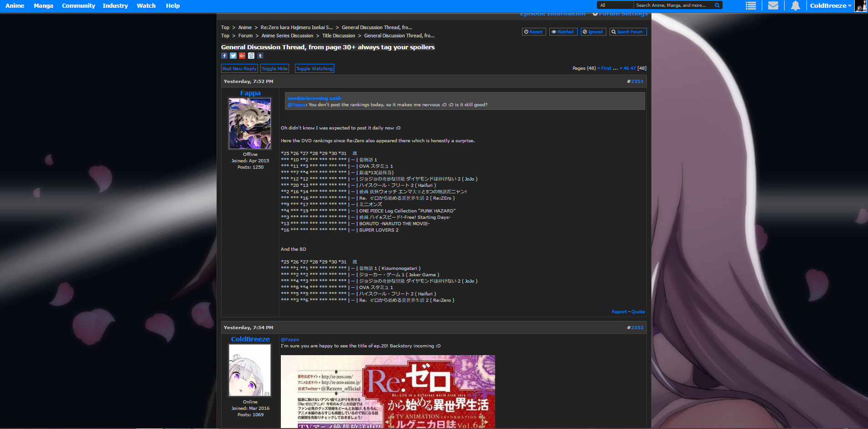
Task: Click the search anime and manga field
Action: tap(673, 5)
